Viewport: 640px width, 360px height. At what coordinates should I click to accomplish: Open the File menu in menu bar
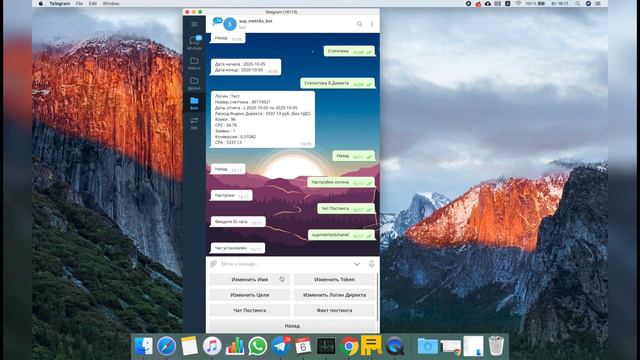(x=79, y=4)
